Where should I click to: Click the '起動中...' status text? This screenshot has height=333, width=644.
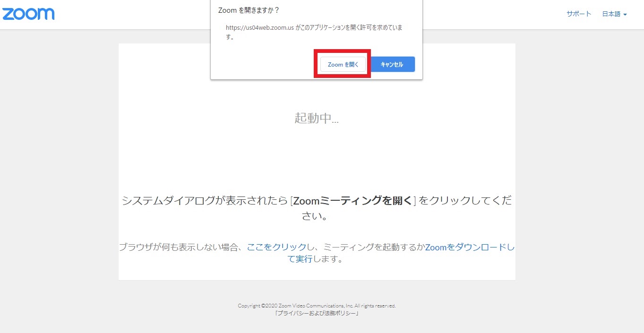click(x=317, y=118)
